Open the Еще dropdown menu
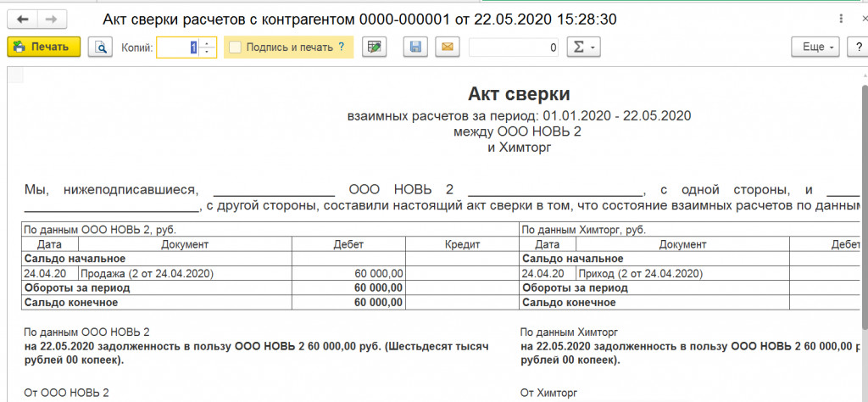Viewport: 868px width, 402px height. coord(815,47)
